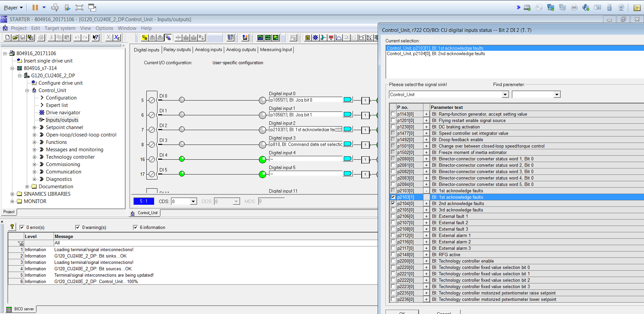Enter VMware full screen mode icon
The image size is (644, 314).
tap(79, 7)
